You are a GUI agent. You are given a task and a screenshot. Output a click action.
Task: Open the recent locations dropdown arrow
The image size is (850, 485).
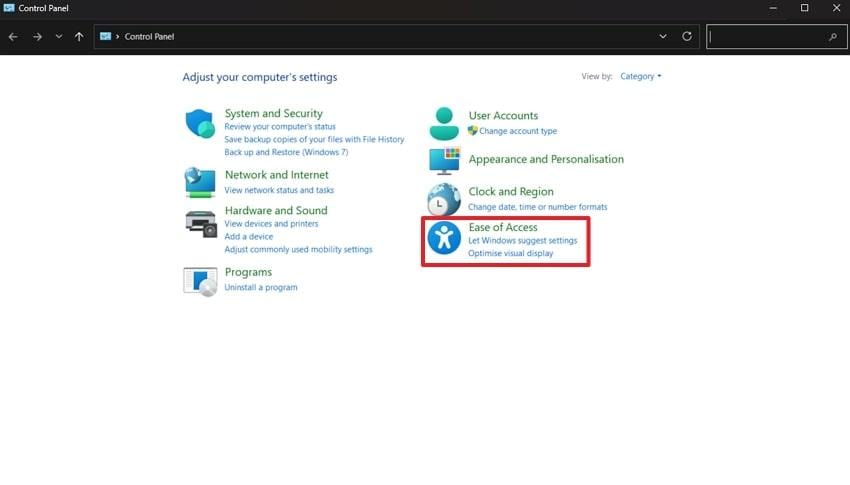[x=59, y=37]
